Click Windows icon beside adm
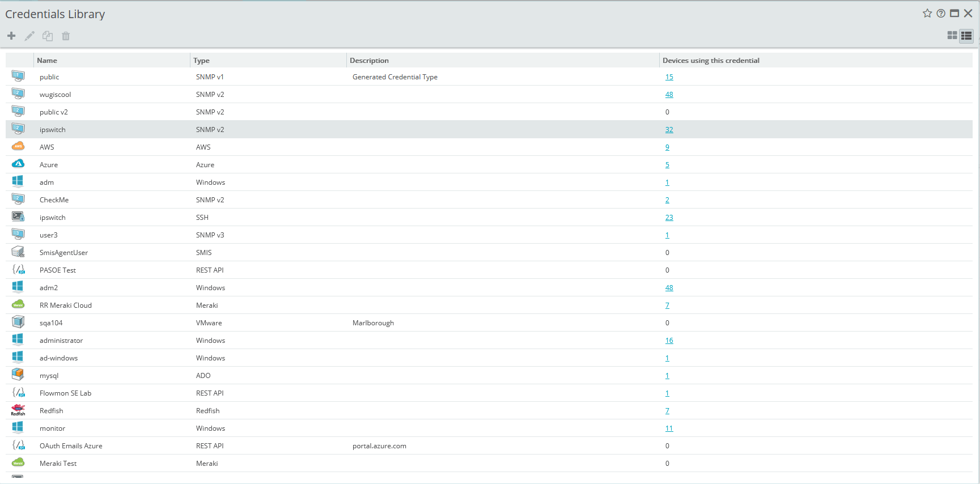980x484 pixels. (18, 181)
